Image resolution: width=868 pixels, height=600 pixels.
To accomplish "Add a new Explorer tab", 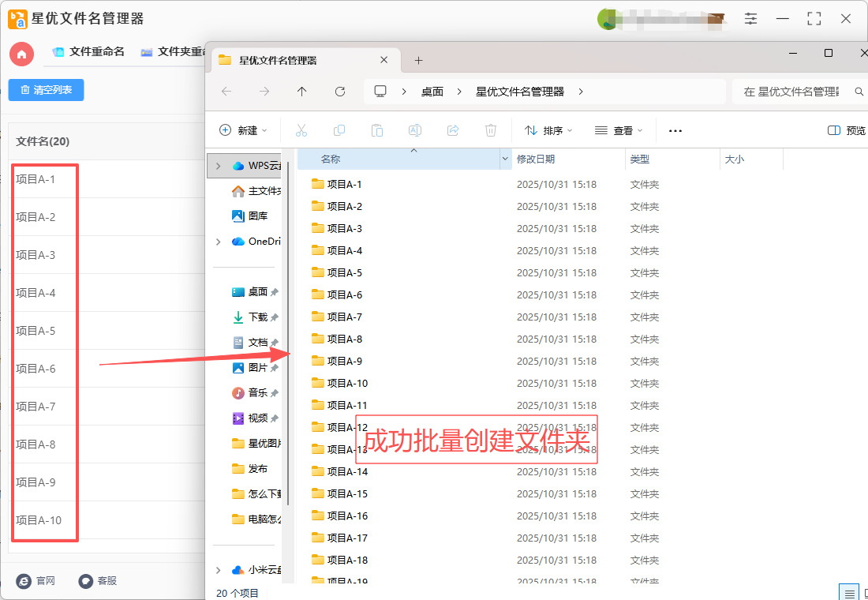I will (418, 60).
